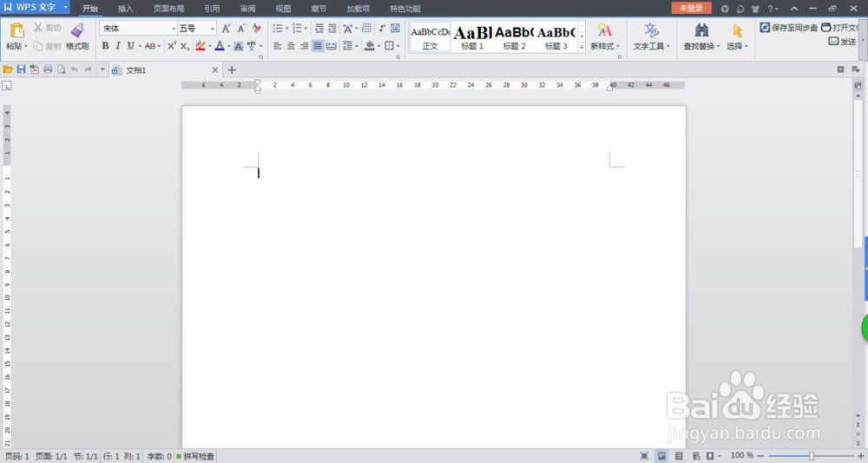The image size is (868, 463).
Task: Click the 未登录 login button
Action: click(x=692, y=8)
